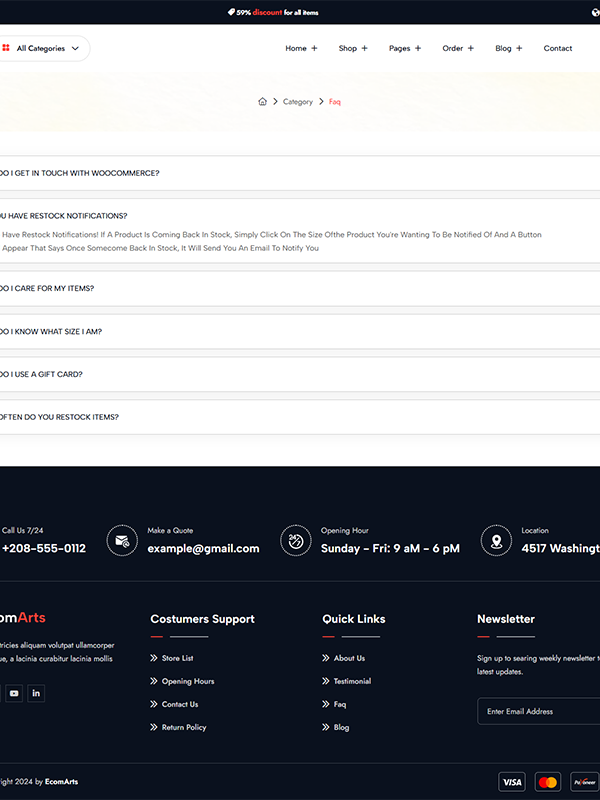Click the Mastercard payment icon

tap(547, 782)
